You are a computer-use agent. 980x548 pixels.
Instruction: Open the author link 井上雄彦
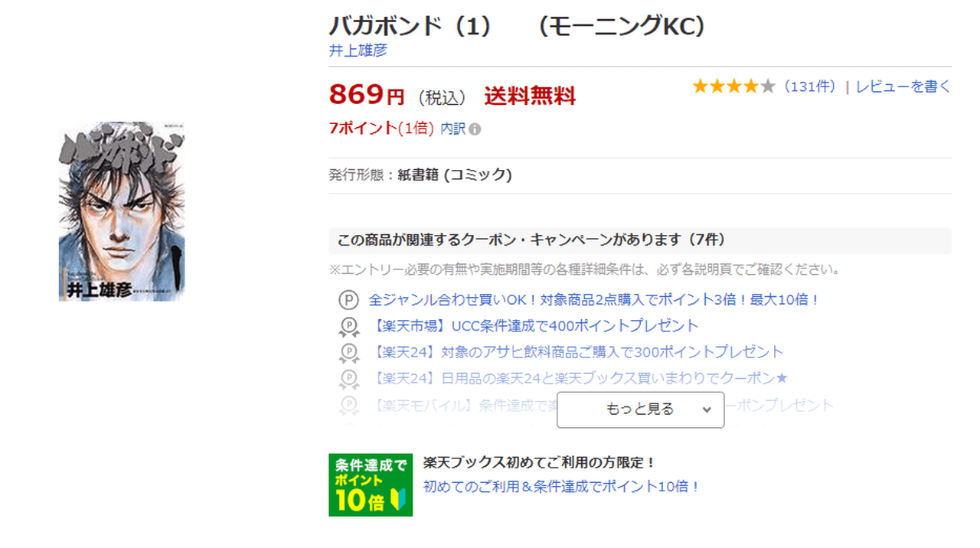(358, 51)
